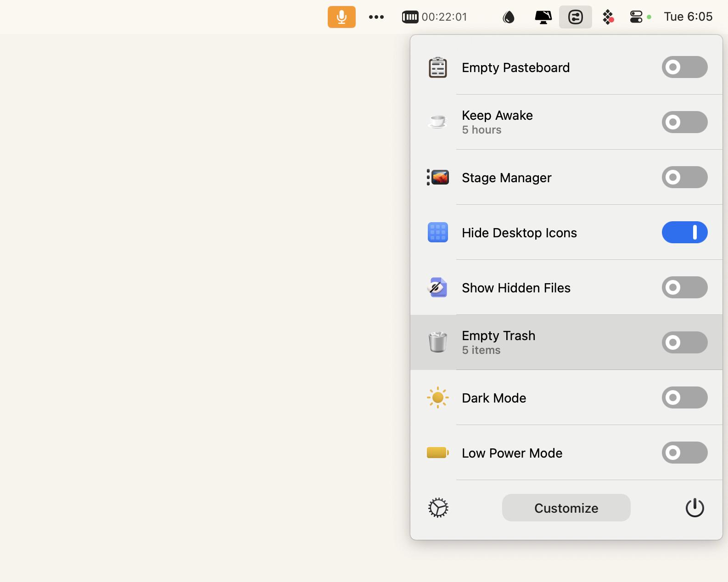Screen dimensions: 728x582
Task: Click the blue grid Hide Desktop Icons icon
Action: point(438,232)
